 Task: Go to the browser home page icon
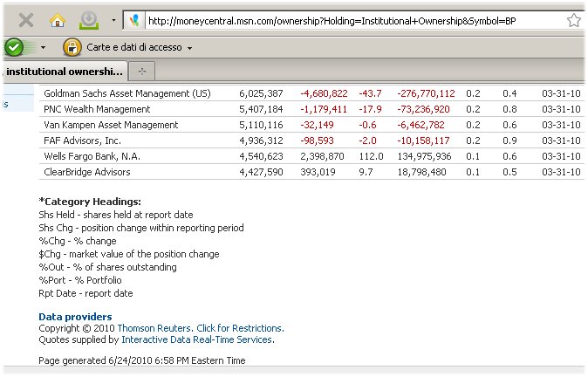pos(58,20)
